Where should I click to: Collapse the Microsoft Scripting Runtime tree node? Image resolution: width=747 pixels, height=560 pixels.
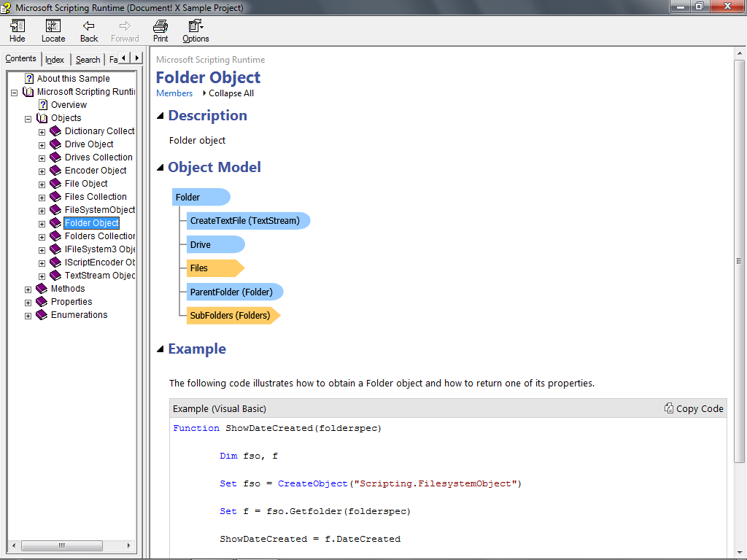click(15, 93)
